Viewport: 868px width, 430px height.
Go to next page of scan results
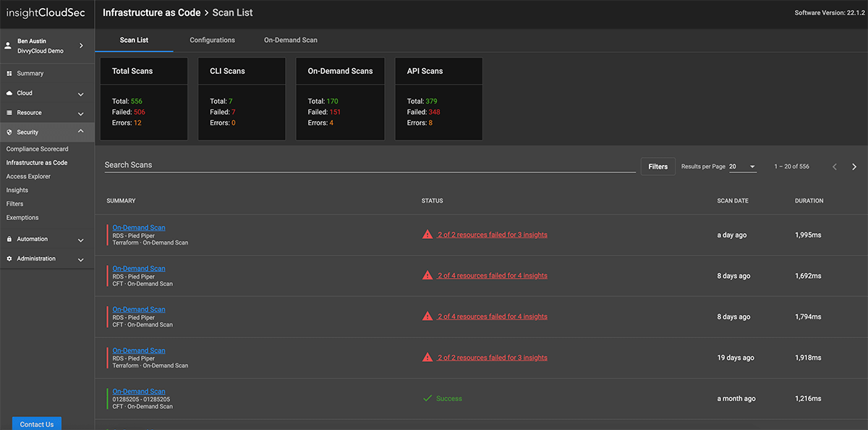coord(854,167)
